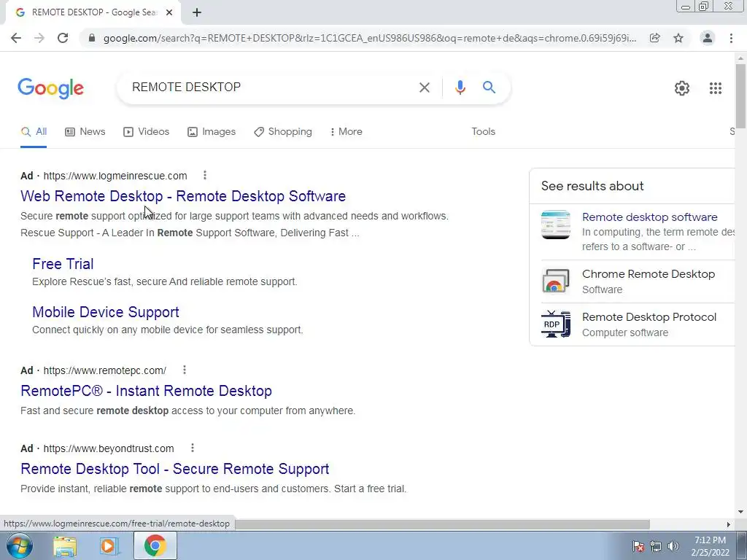Click the address bar URL

point(370,38)
